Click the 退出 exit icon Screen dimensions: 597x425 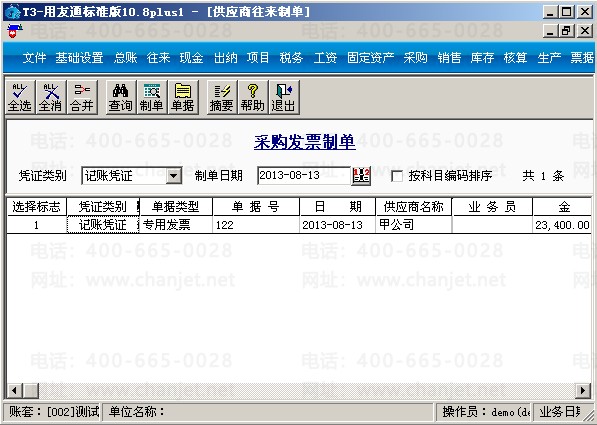(x=284, y=97)
